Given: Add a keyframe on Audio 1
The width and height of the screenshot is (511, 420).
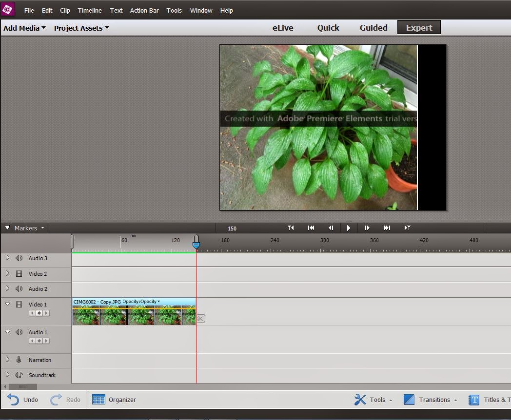Looking at the screenshot, I should 39,341.
